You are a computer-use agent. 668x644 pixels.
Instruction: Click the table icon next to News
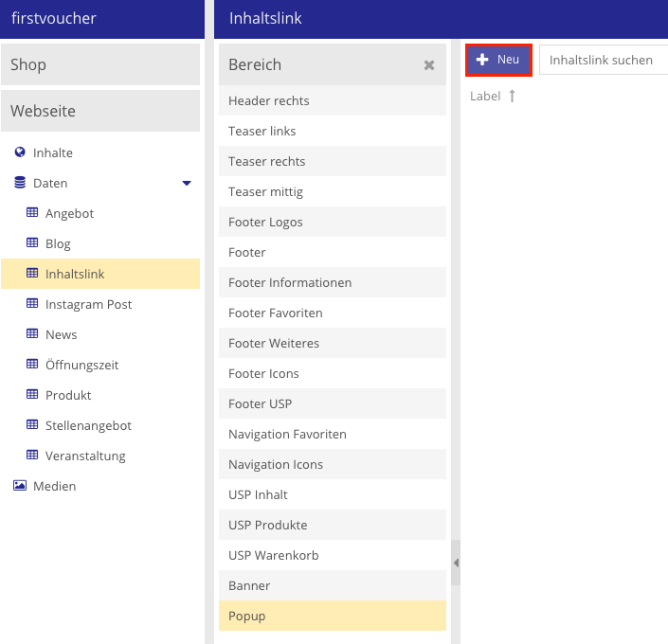(x=32, y=333)
